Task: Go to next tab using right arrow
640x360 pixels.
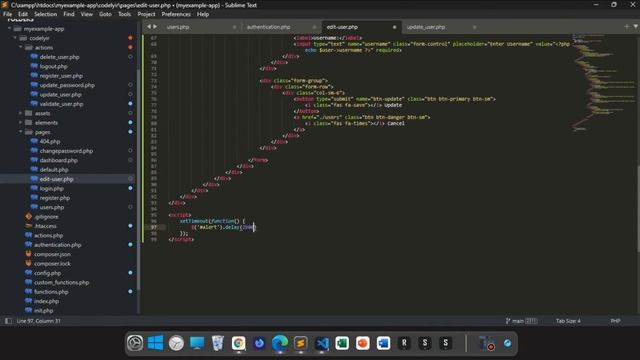Action: (x=155, y=27)
